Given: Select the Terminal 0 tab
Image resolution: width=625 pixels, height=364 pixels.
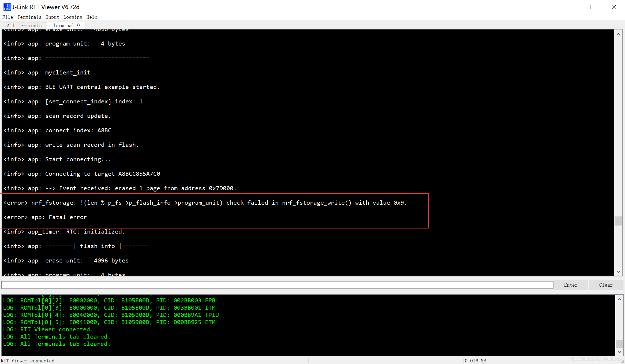Looking at the screenshot, I should (x=66, y=25).
